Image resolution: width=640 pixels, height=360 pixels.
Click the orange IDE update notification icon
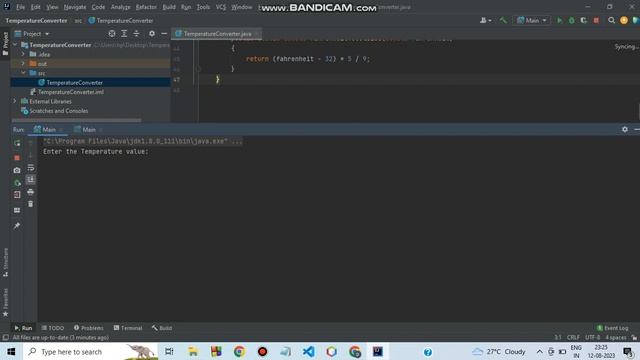tap(624, 20)
